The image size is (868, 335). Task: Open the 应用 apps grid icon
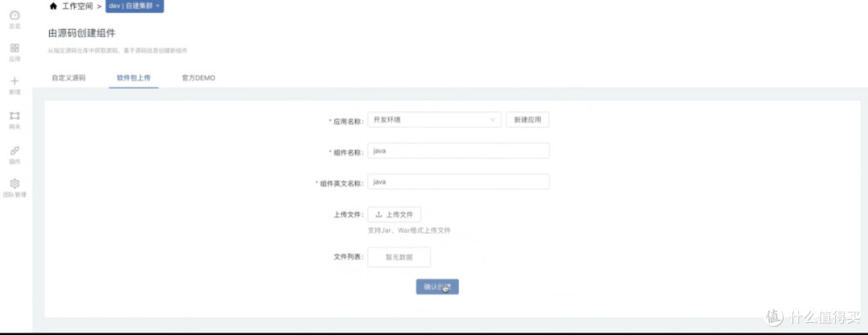(15, 48)
